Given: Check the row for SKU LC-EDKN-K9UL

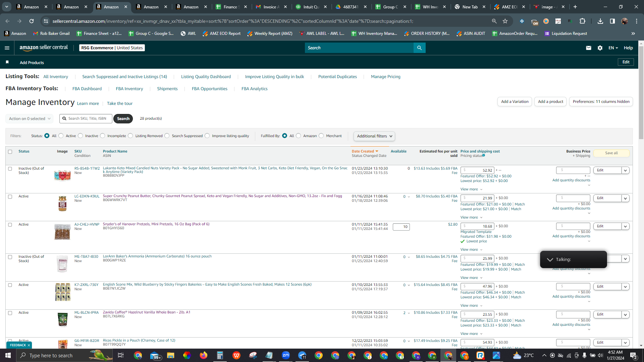Looking at the screenshot, I should (10, 197).
